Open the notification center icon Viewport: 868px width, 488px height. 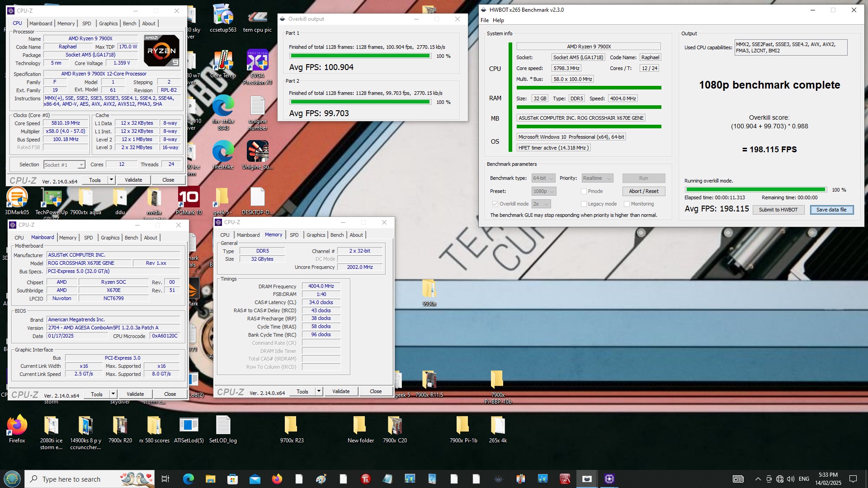pyautogui.click(x=853, y=479)
